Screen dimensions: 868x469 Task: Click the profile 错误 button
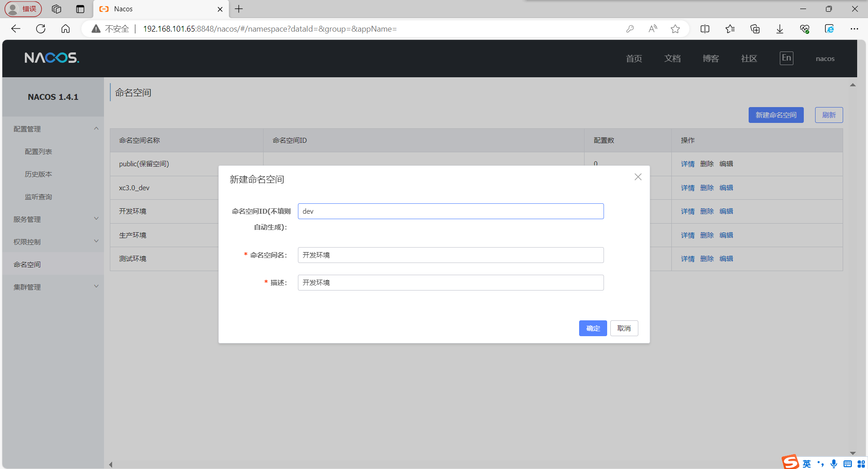click(x=23, y=9)
